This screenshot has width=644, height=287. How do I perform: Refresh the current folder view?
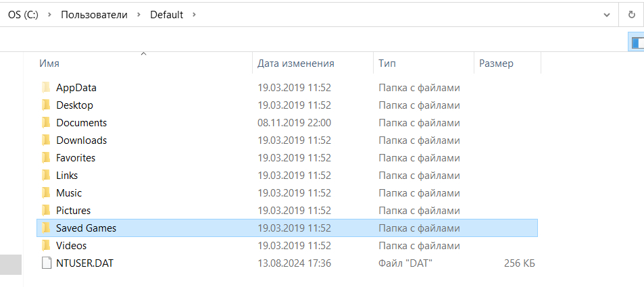tap(632, 14)
